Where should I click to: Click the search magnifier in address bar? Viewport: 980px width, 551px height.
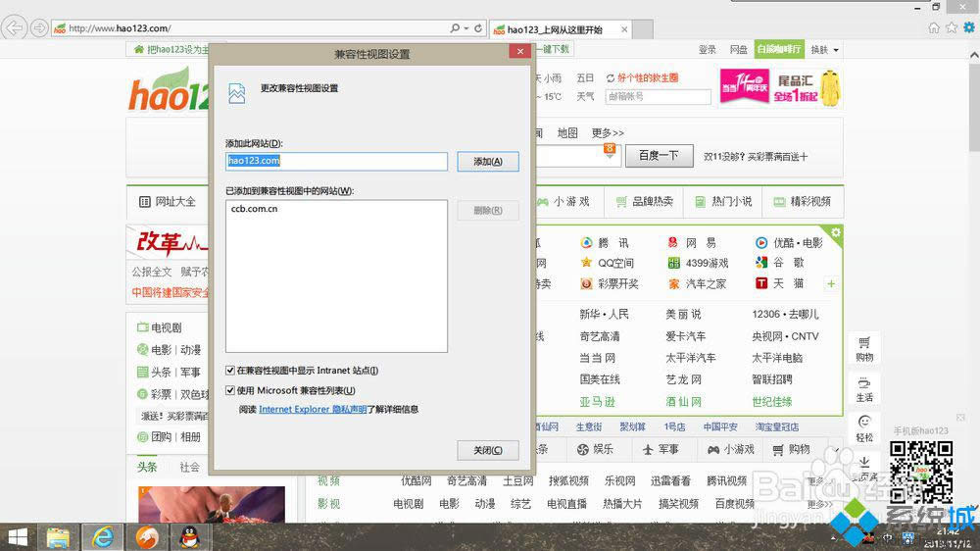[x=455, y=28]
